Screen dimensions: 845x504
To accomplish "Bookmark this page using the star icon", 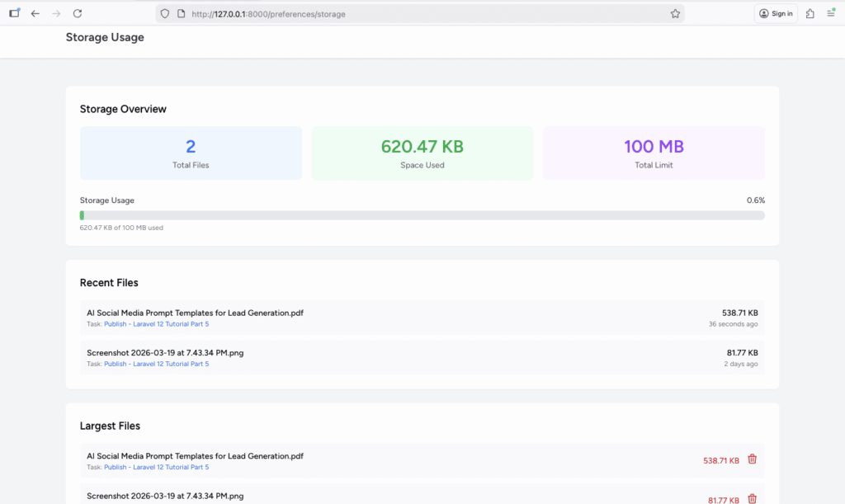I will 675,14.
